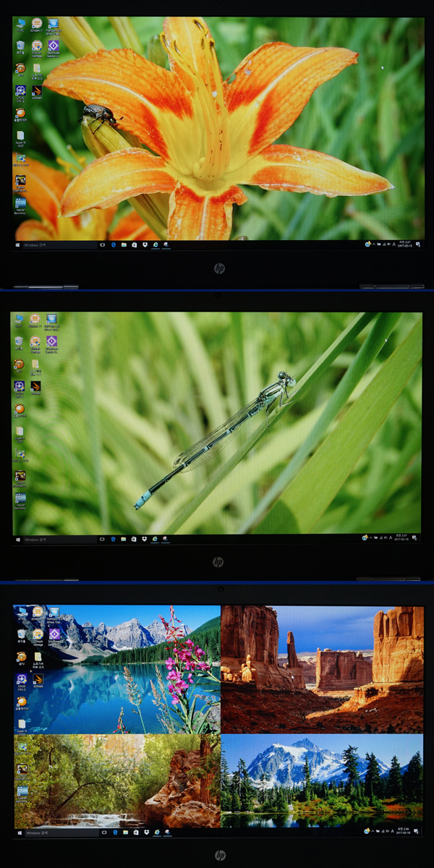Open Start menu on dragonfly wallpaper screen

pyautogui.click(x=17, y=540)
